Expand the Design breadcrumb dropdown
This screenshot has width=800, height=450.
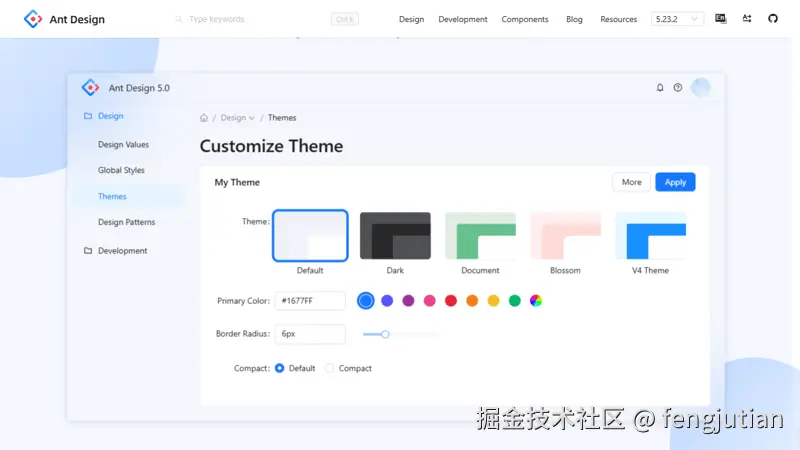pos(237,117)
